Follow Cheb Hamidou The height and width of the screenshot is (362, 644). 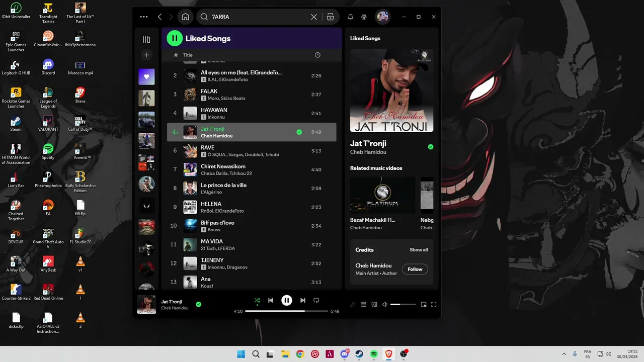(415, 269)
